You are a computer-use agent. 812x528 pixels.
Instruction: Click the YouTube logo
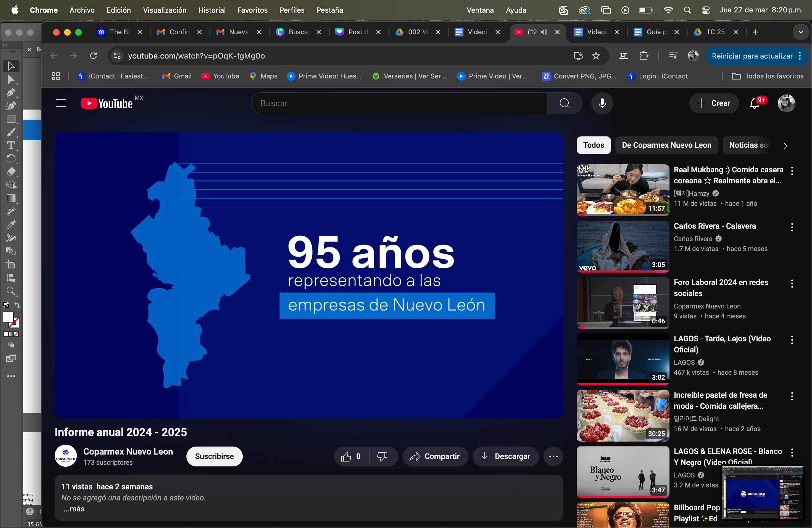tap(107, 103)
